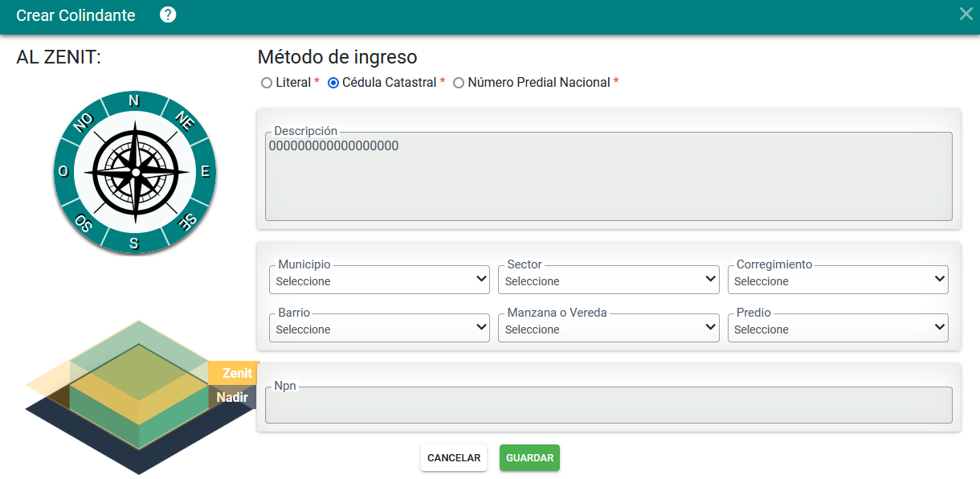
Task: Open the Municipio dropdown
Action: 379,280
